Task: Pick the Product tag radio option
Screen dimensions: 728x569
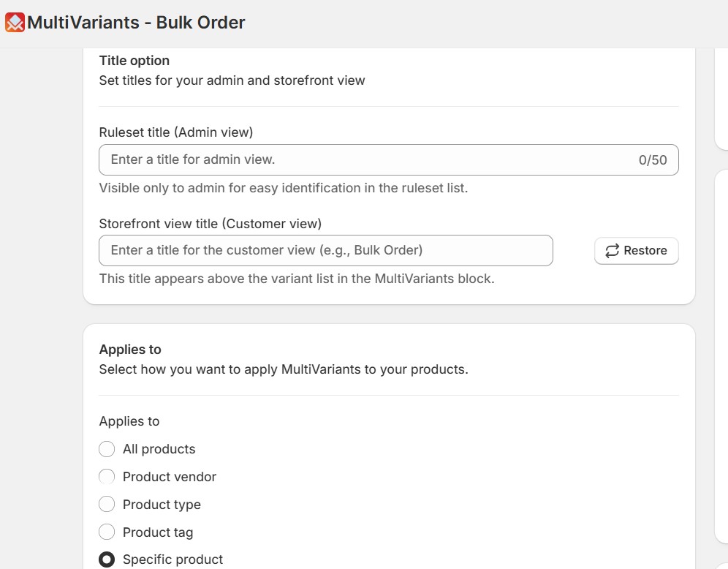Action: pyautogui.click(x=107, y=532)
